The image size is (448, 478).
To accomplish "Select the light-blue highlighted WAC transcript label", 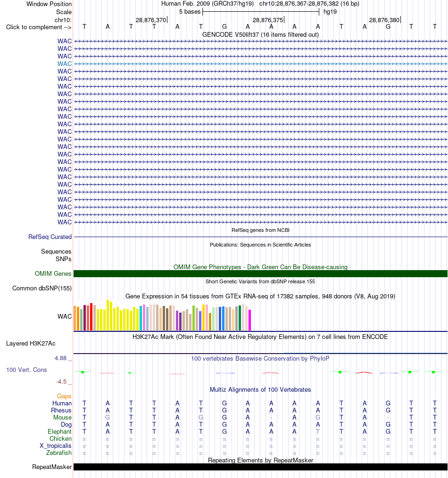I will (65, 64).
